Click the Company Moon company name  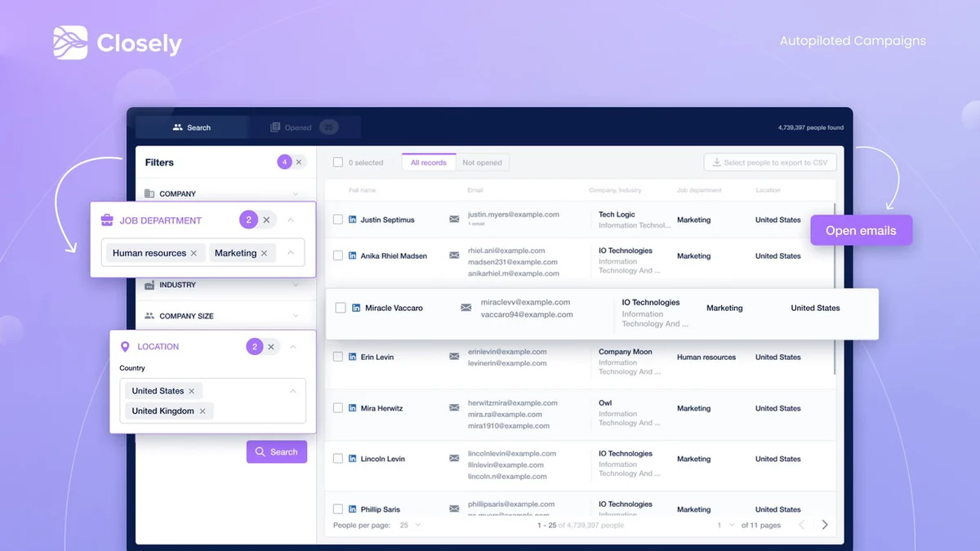(x=626, y=352)
